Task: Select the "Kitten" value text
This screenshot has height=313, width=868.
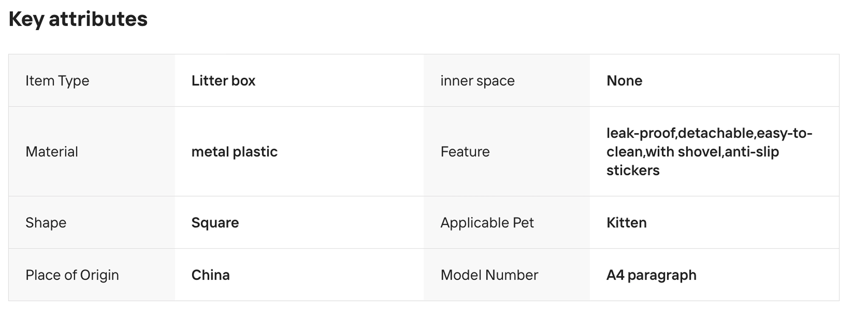Action: click(626, 223)
